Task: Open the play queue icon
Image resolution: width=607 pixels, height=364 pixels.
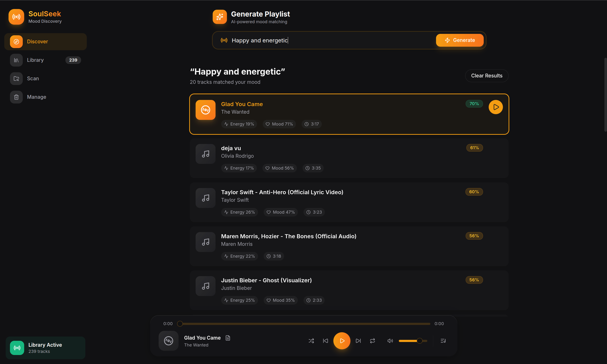Action: 443,341
